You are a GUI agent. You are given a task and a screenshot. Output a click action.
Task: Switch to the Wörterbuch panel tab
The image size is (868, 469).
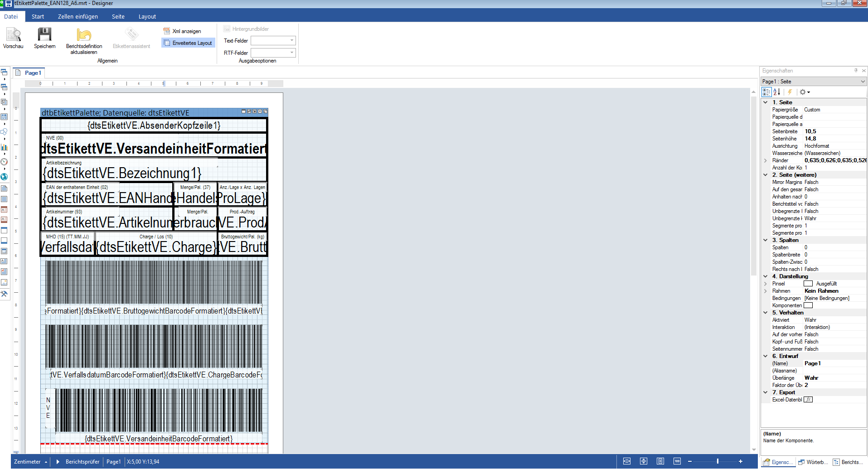coord(813,462)
